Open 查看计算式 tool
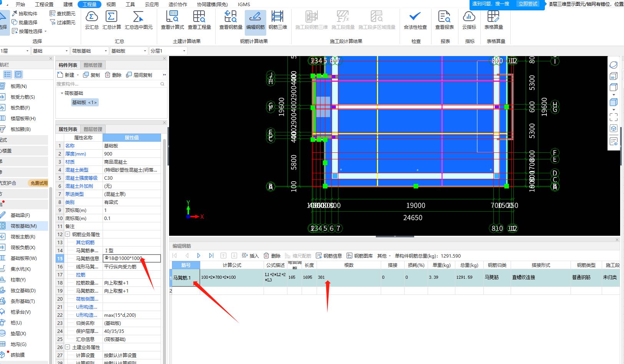The height and width of the screenshot is (364, 624). (x=172, y=20)
